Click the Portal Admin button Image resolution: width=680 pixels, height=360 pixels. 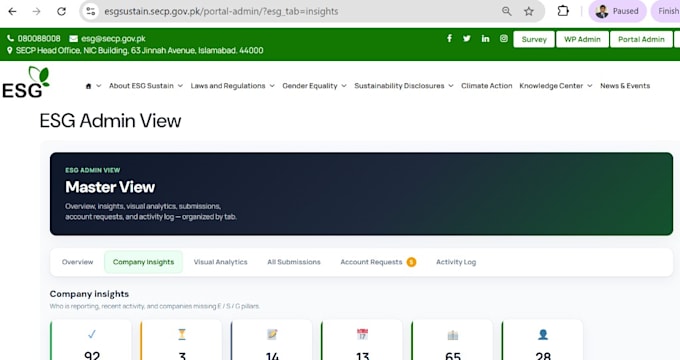click(x=641, y=39)
